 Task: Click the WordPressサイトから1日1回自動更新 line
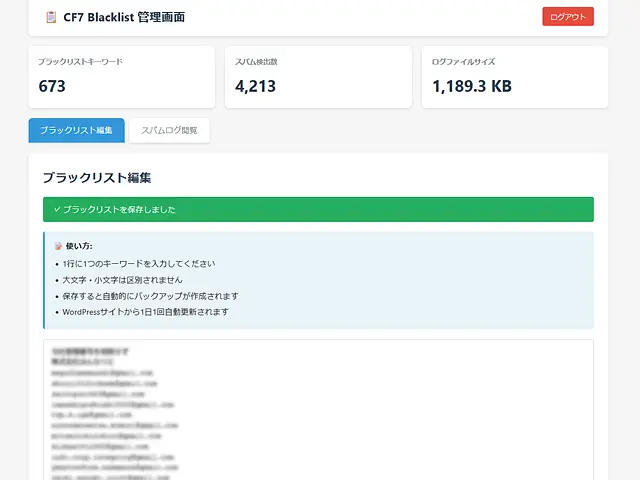145,312
